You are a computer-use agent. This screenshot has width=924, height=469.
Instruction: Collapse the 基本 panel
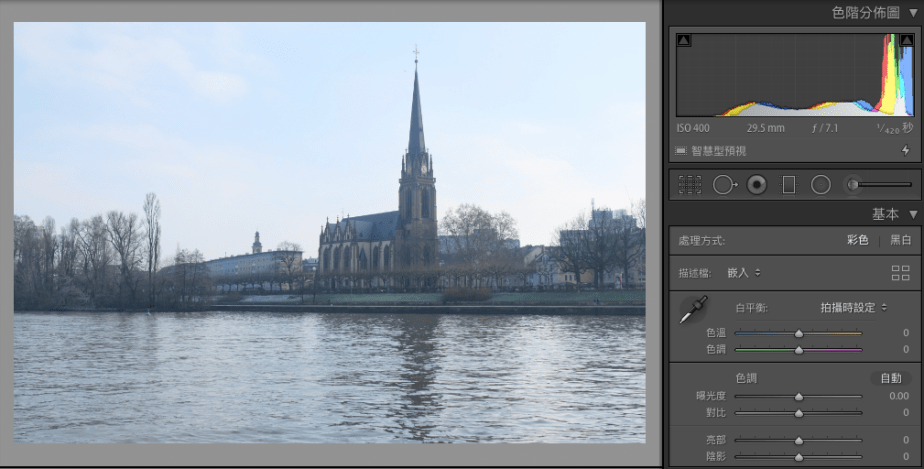pos(913,214)
